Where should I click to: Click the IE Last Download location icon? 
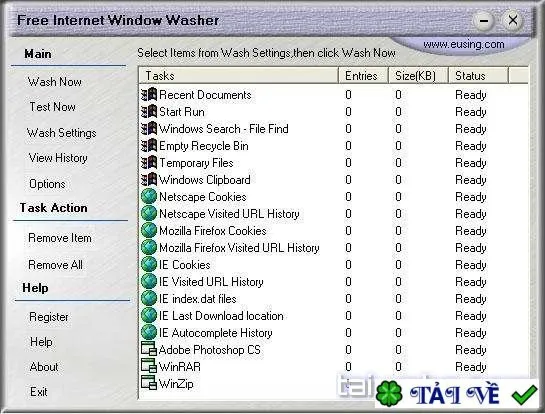[x=149, y=316]
